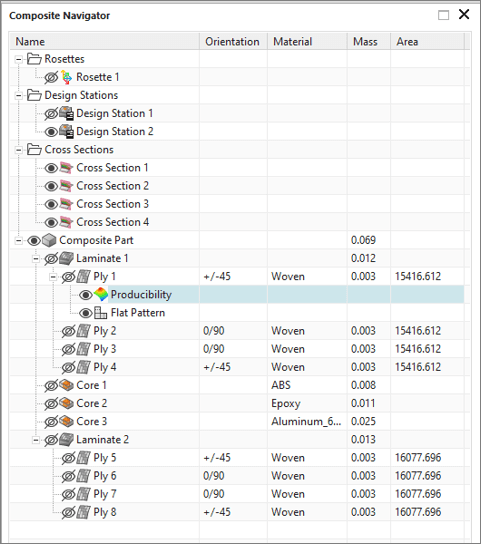Collapse the Rosettes folder

19,59
